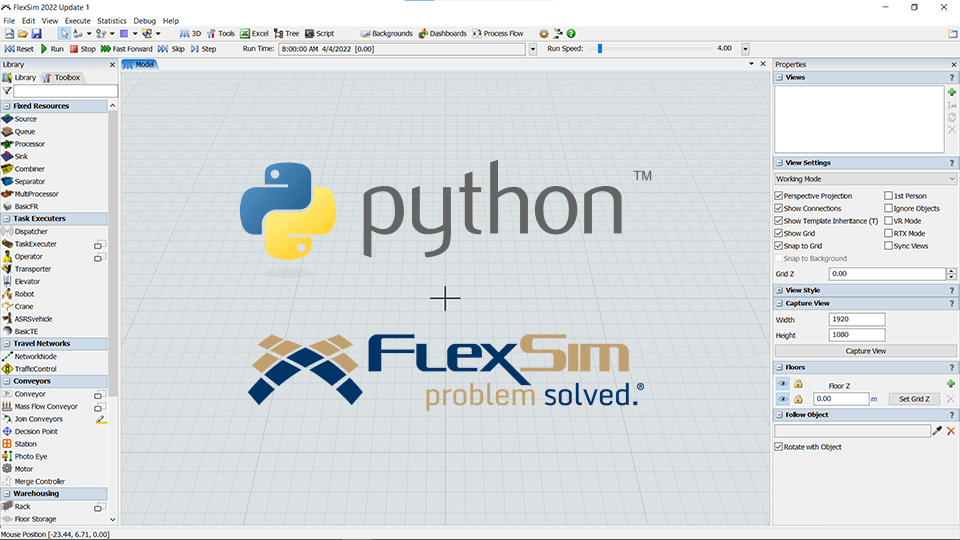Image resolution: width=960 pixels, height=540 pixels.
Task: Select the Photo Eye conveyor object
Action: click(x=24, y=456)
